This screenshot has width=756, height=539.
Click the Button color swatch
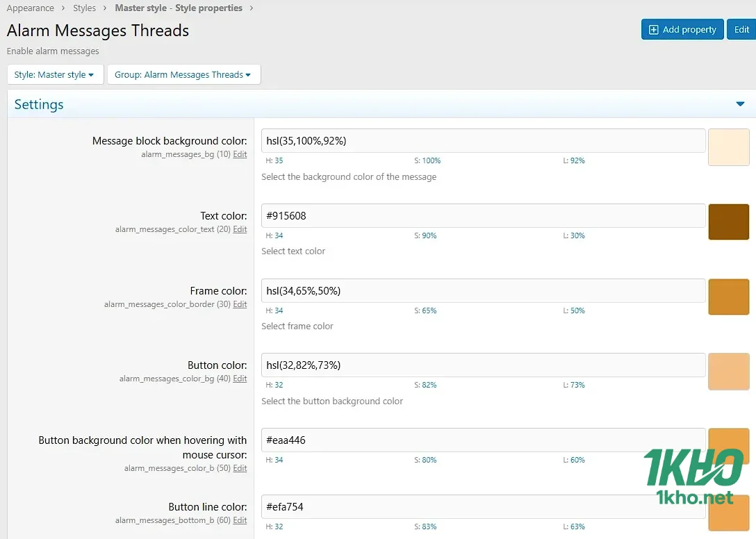[728, 372]
